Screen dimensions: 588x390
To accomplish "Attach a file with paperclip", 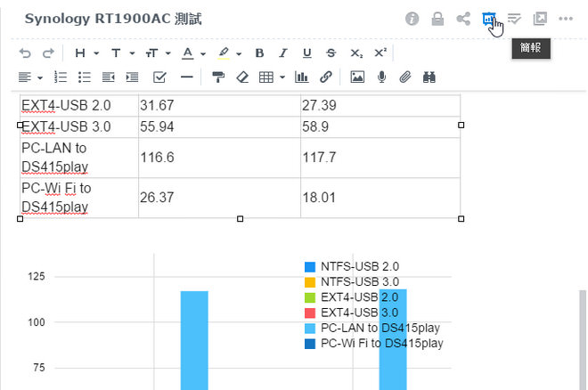I will point(405,77).
